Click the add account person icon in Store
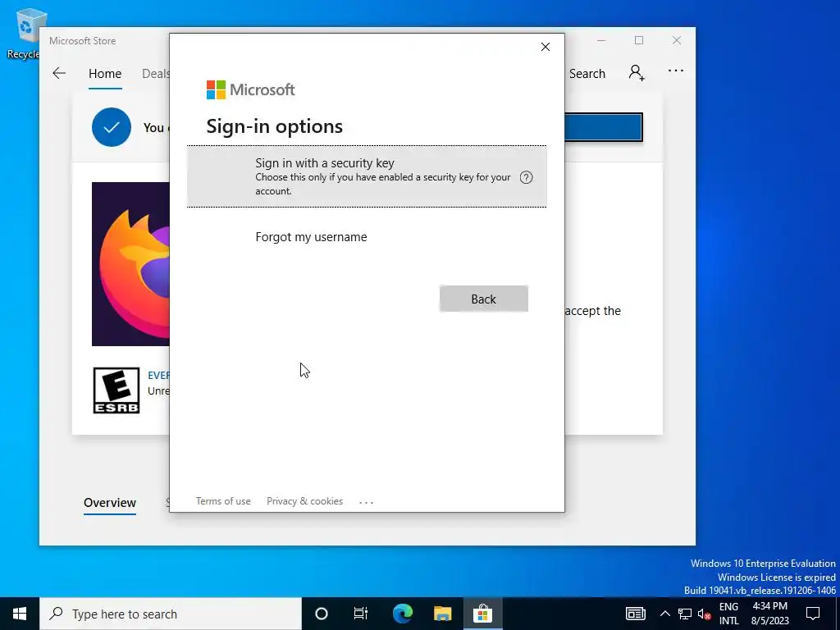Image resolution: width=840 pixels, height=630 pixels. [x=637, y=72]
